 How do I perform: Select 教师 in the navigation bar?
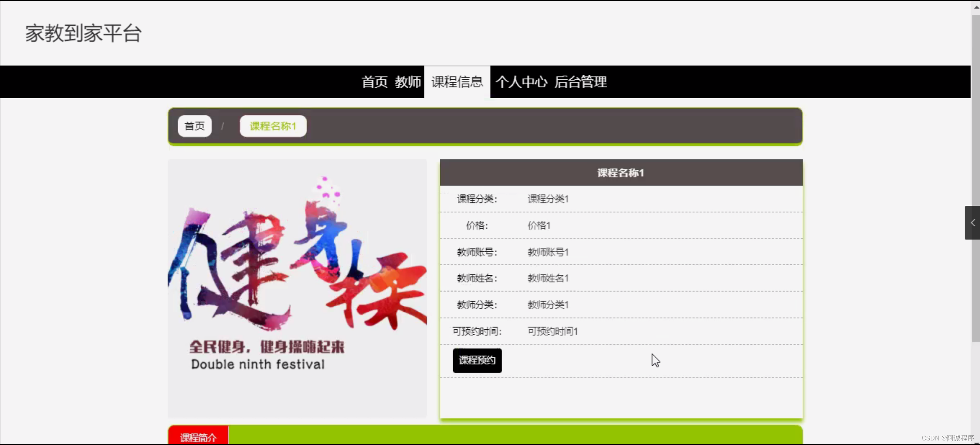pos(407,82)
